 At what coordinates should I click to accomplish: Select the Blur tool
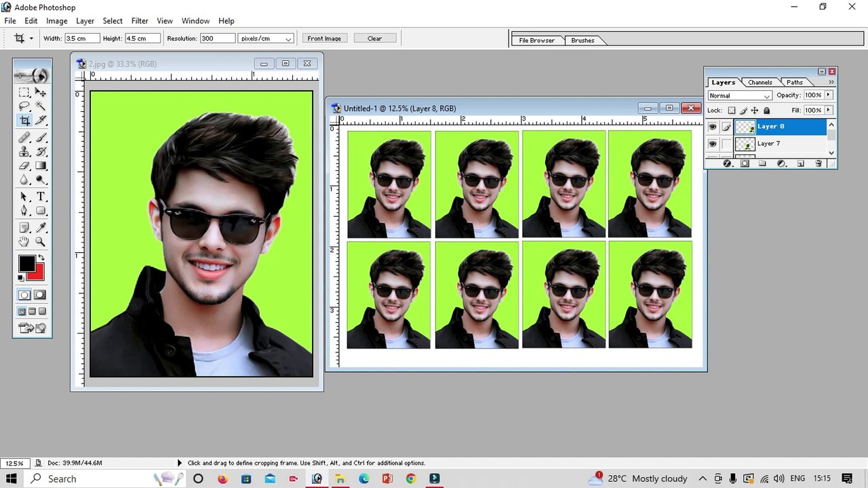point(24,180)
